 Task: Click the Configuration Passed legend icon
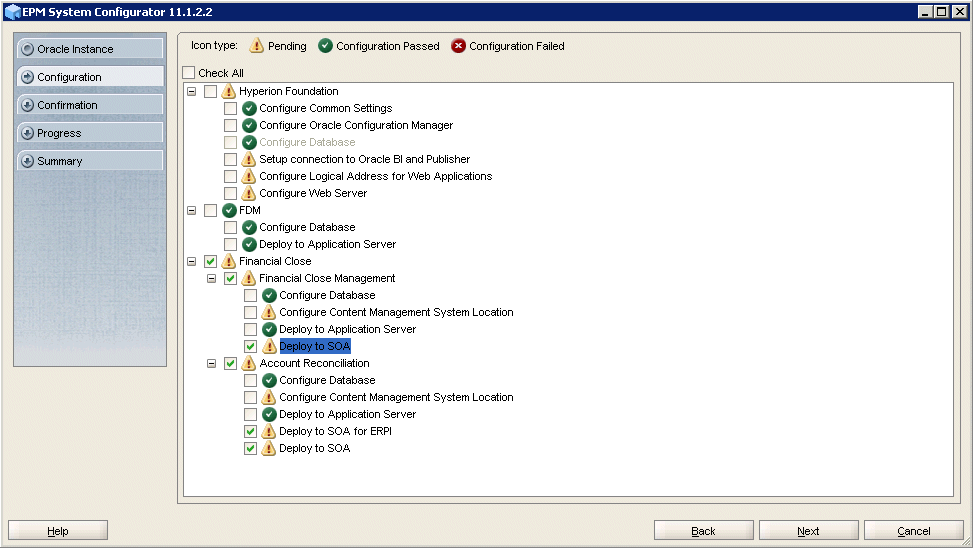point(325,46)
